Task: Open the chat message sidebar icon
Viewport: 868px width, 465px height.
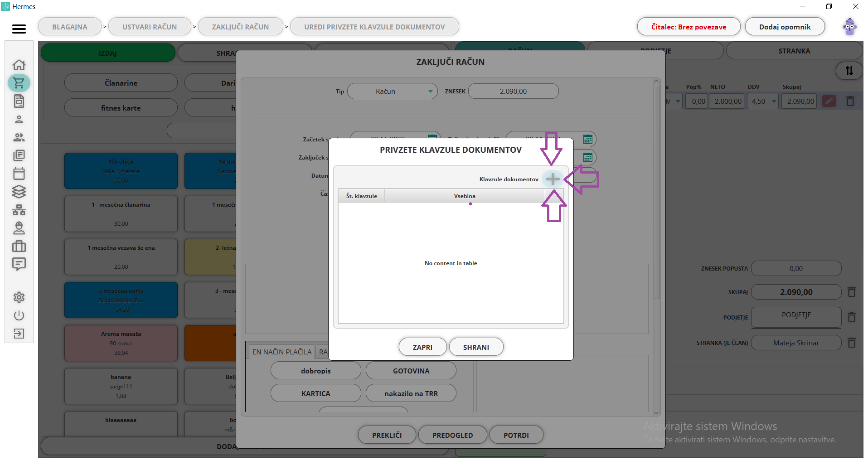Action: tap(19, 264)
